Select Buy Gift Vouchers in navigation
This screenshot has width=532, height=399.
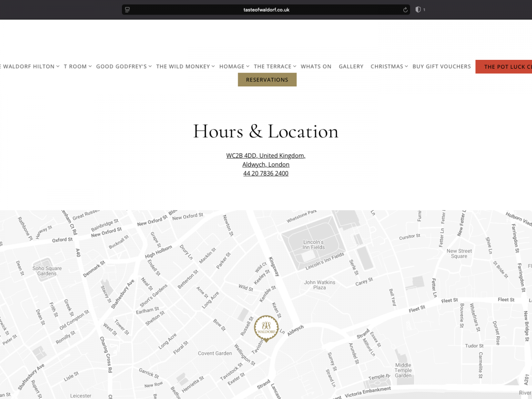[x=442, y=66]
